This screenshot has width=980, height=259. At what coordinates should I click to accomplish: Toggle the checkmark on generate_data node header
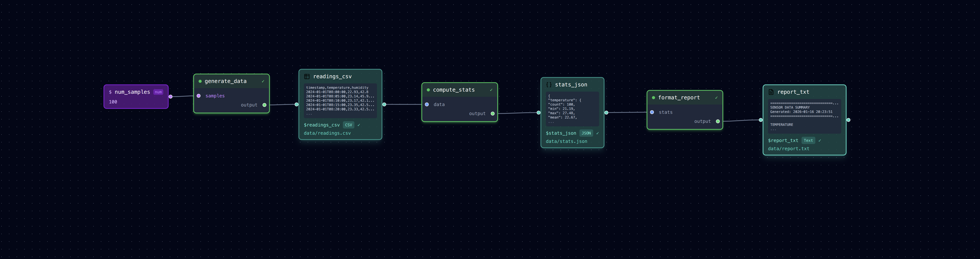point(263,81)
